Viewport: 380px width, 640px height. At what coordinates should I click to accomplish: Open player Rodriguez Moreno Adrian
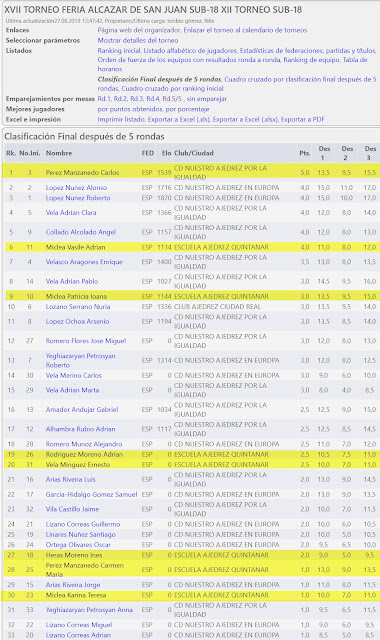[84, 455]
